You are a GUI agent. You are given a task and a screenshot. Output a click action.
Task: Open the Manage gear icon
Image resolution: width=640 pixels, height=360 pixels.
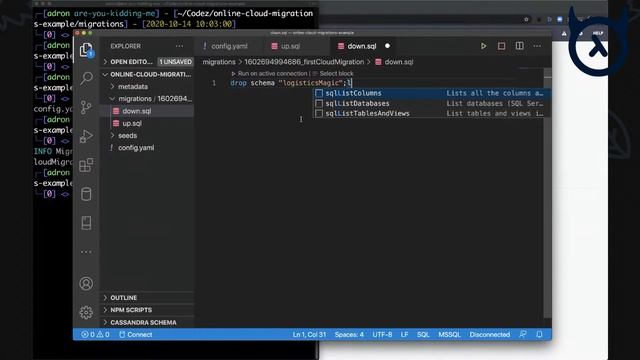(86, 312)
